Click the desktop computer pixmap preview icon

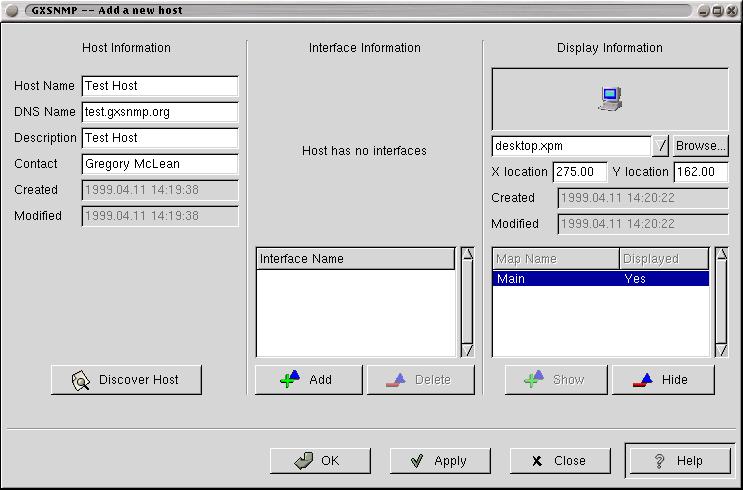tap(610, 98)
